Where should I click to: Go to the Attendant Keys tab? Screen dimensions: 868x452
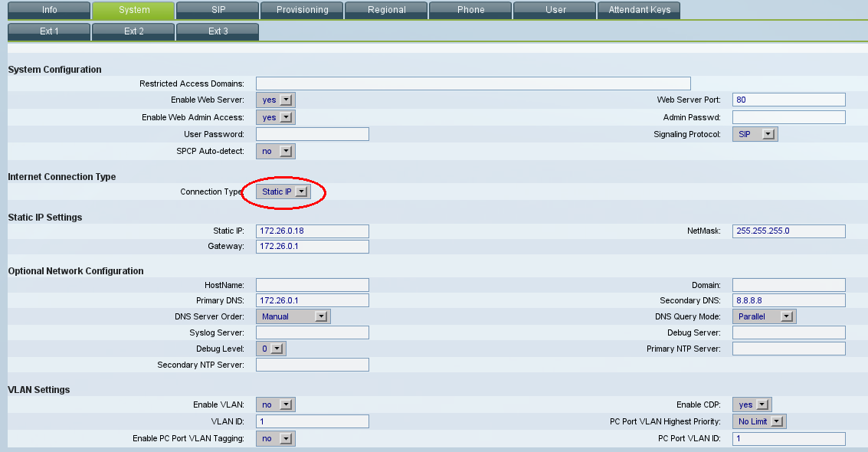pos(639,10)
